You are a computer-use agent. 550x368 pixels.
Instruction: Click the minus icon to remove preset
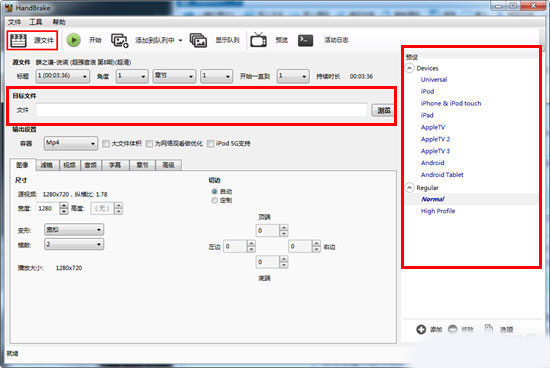click(x=452, y=329)
